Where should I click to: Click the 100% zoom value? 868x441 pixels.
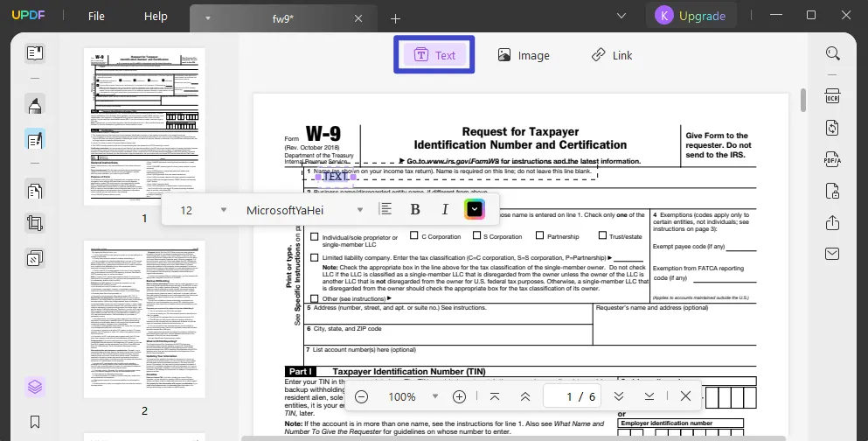point(402,396)
